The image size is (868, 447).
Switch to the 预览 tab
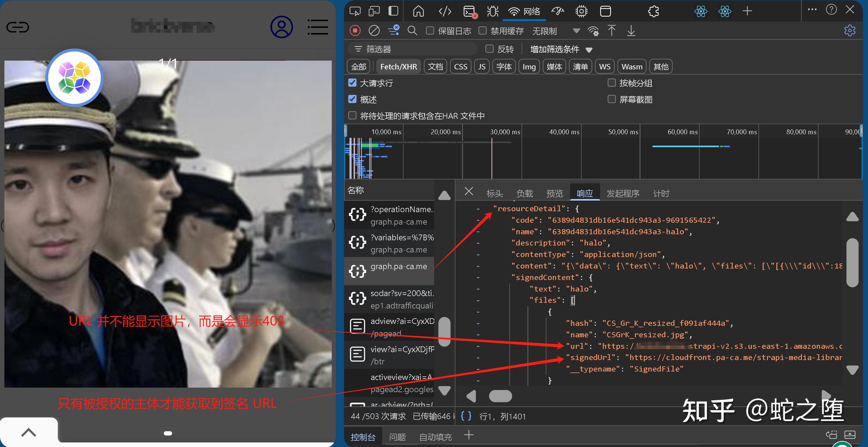[554, 193]
